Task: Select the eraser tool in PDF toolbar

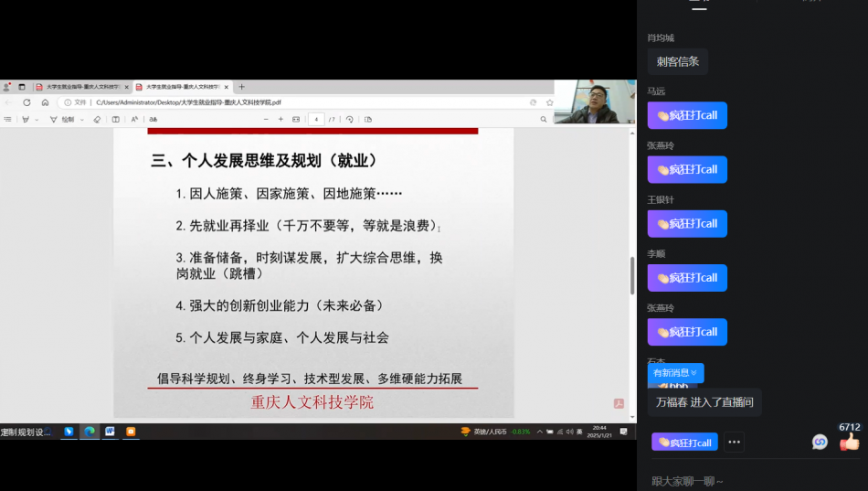Action: pos(97,120)
